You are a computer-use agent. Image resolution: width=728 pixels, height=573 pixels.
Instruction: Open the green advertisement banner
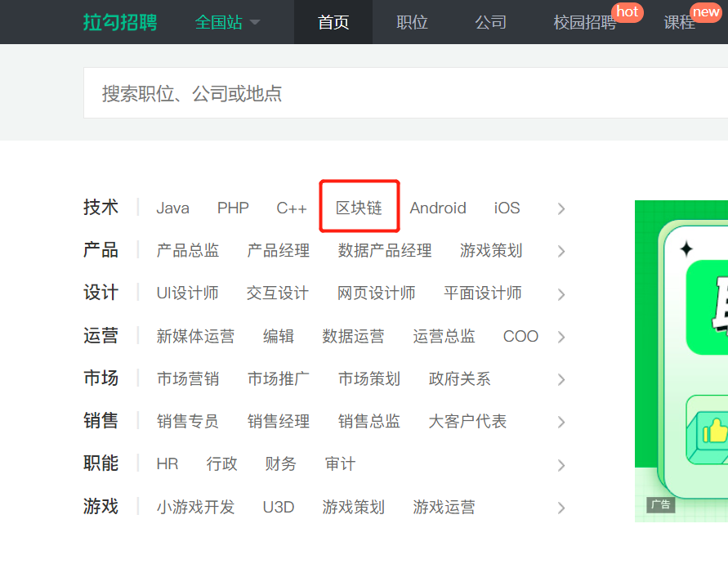(681, 361)
